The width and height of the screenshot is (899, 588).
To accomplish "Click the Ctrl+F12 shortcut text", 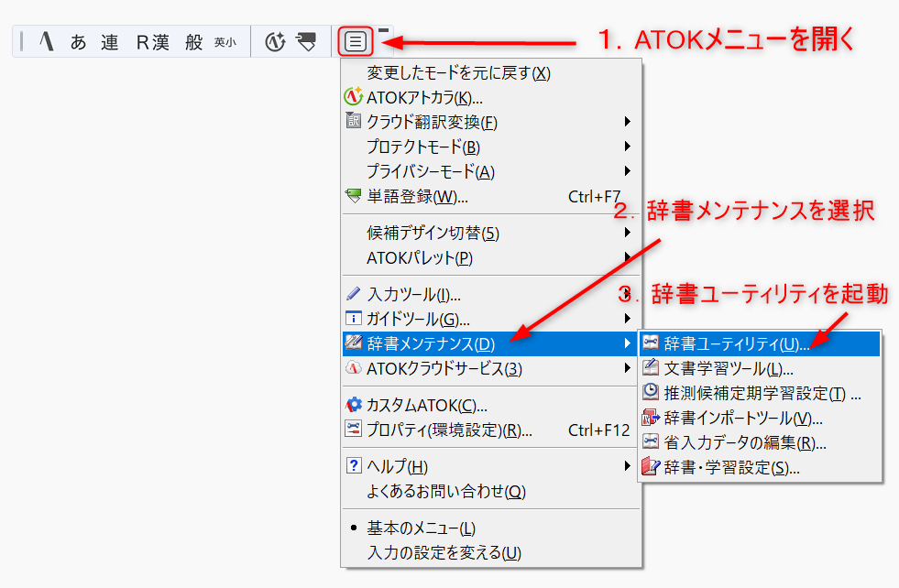I will (x=598, y=430).
